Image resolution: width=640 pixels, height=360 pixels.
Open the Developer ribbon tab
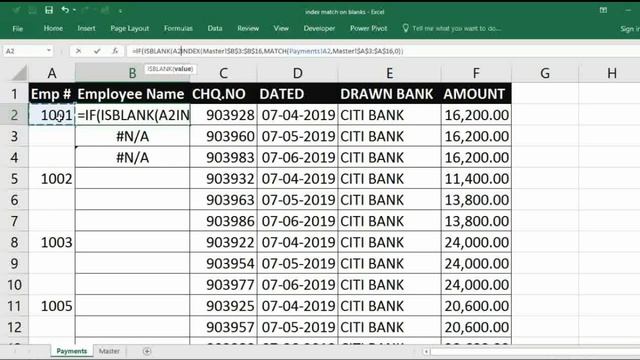coord(319,29)
